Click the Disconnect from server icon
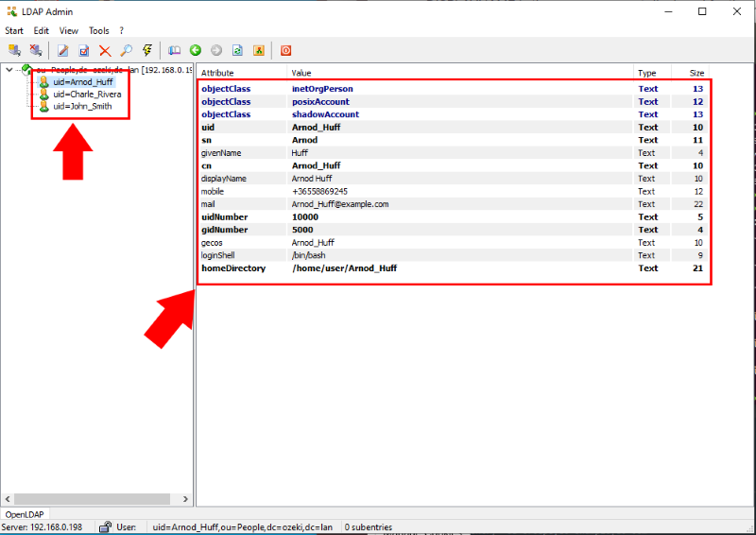 tap(35, 50)
